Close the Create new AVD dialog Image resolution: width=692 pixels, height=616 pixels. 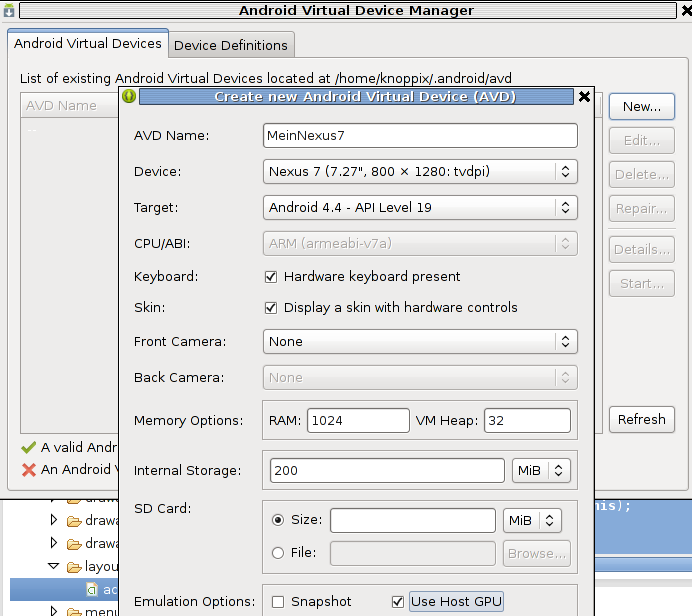click(584, 97)
